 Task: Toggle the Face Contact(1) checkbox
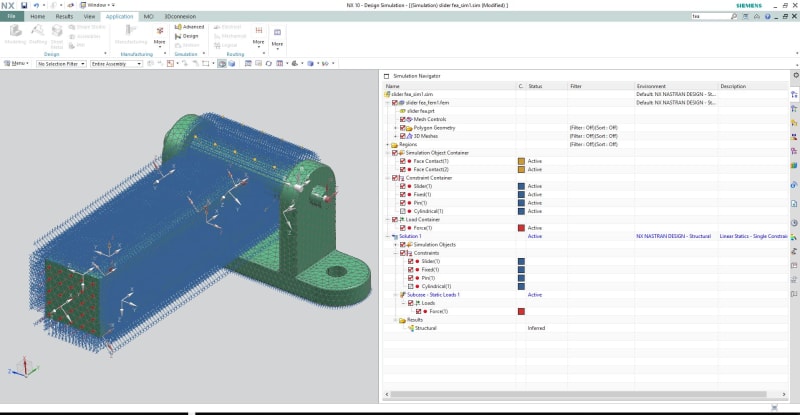(x=403, y=161)
